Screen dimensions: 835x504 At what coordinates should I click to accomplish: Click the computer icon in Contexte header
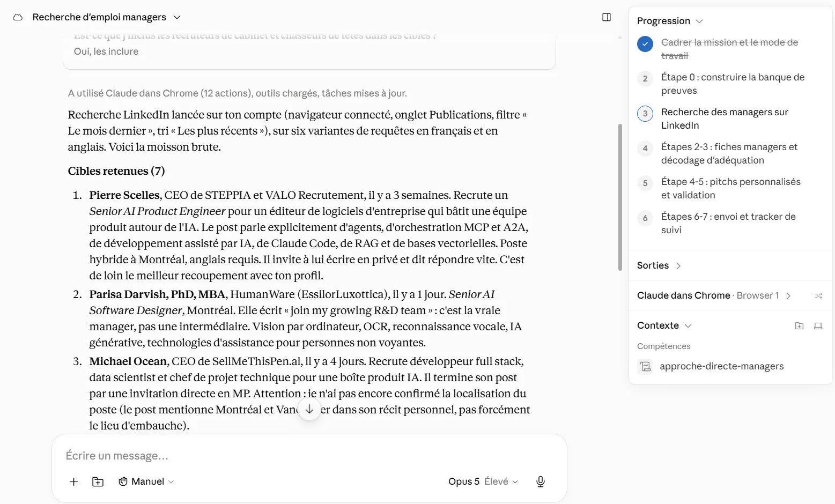pyautogui.click(x=818, y=325)
